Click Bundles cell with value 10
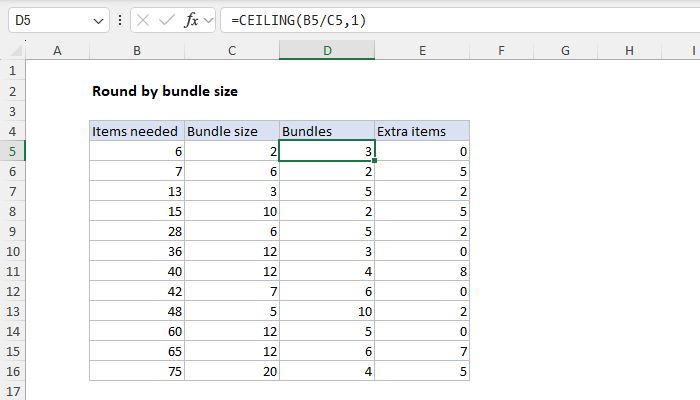The height and width of the screenshot is (400, 700). click(327, 311)
